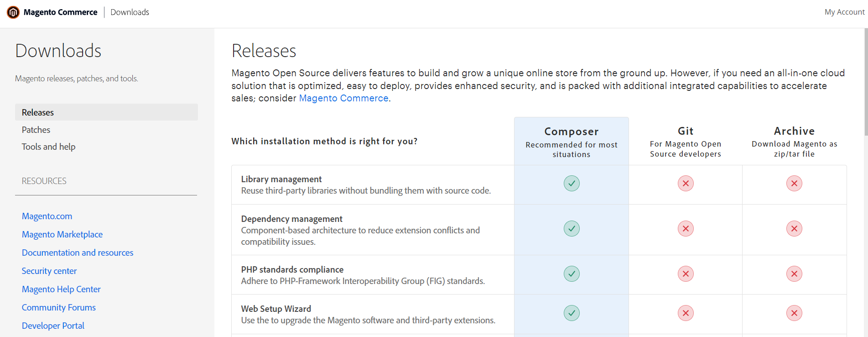Click the page's vertical scrollbar
This screenshot has height=337, width=868.
[x=865, y=82]
